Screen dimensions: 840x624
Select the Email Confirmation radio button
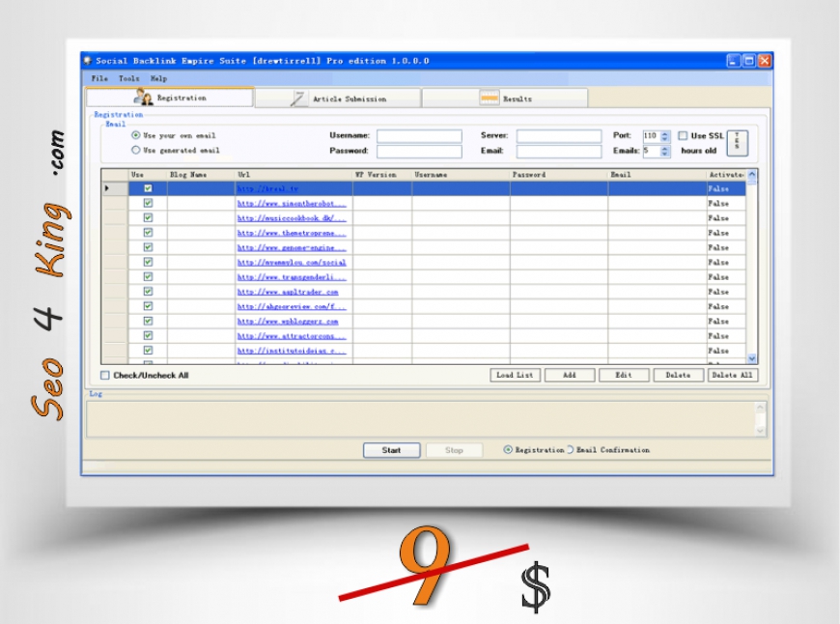coord(570,450)
